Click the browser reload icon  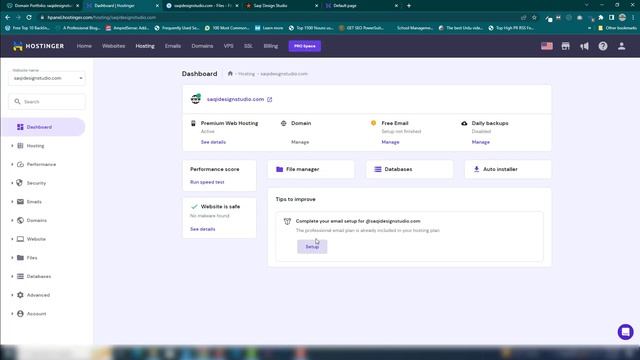coord(29,18)
